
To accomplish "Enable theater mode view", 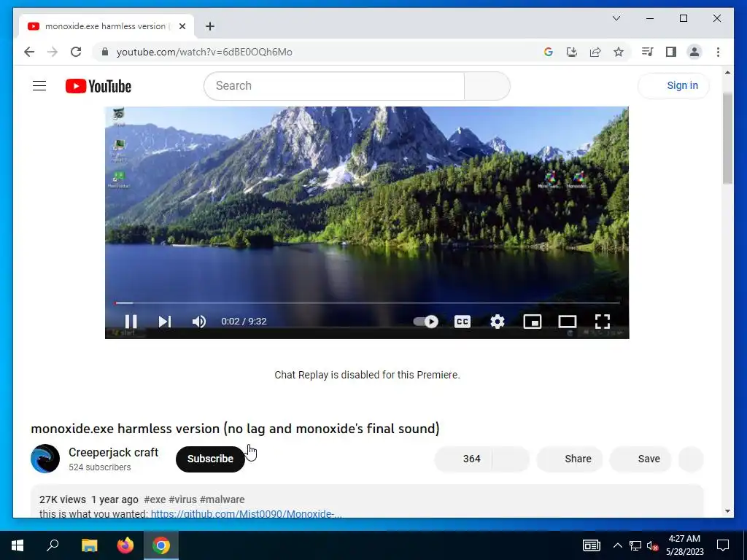I will coord(568,322).
